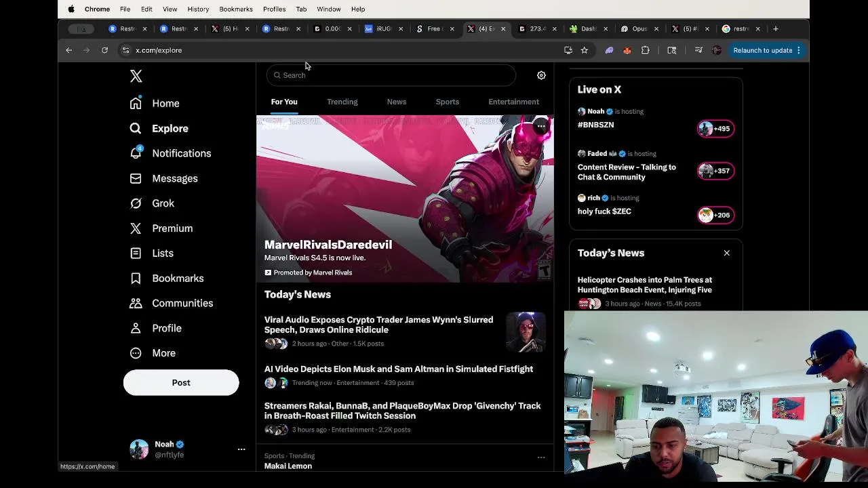Click the install app icon in the address bar
Image resolution: width=868 pixels, height=488 pixels.
click(568, 50)
